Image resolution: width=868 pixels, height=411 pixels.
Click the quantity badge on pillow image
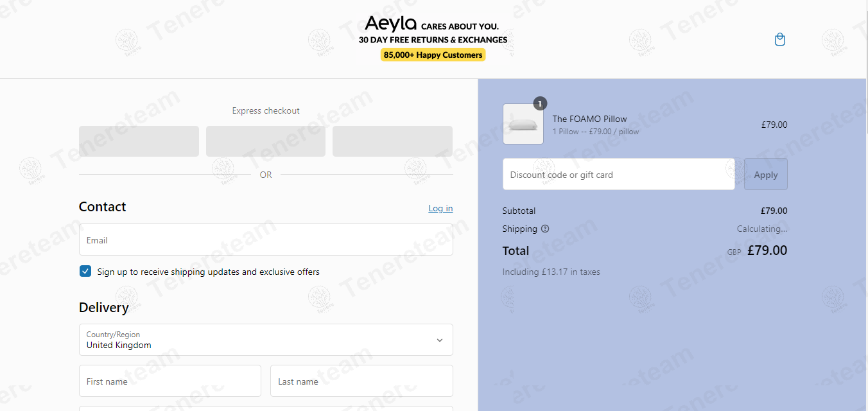pyautogui.click(x=540, y=103)
